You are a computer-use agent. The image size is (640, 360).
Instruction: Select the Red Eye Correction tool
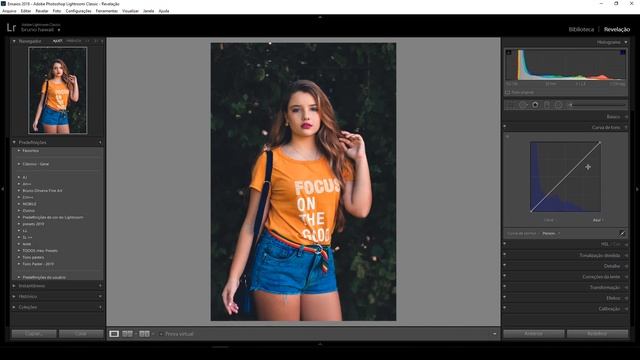click(535, 105)
